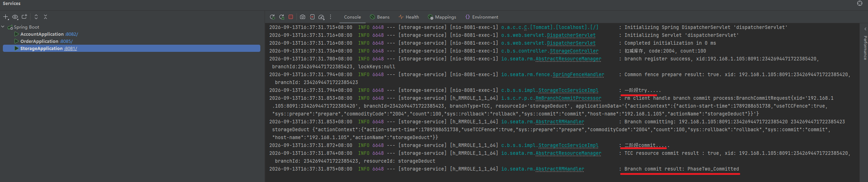Click the exit/redirect icon in console toolbar
Screen dimensions: 868x182
pyautogui.click(x=312, y=17)
